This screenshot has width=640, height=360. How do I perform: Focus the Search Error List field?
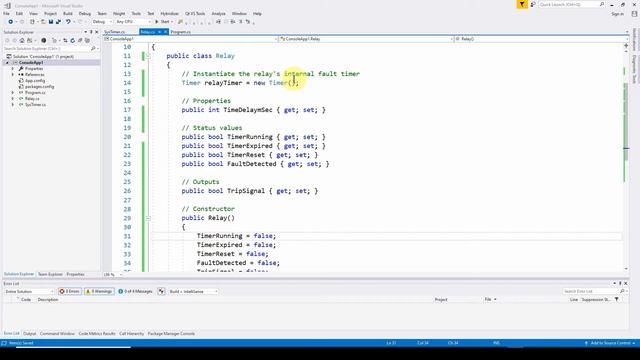pyautogui.click(x=594, y=291)
